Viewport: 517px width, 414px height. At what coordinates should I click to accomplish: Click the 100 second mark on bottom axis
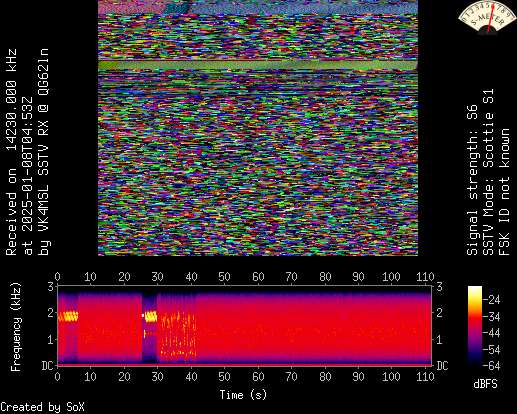(391, 377)
